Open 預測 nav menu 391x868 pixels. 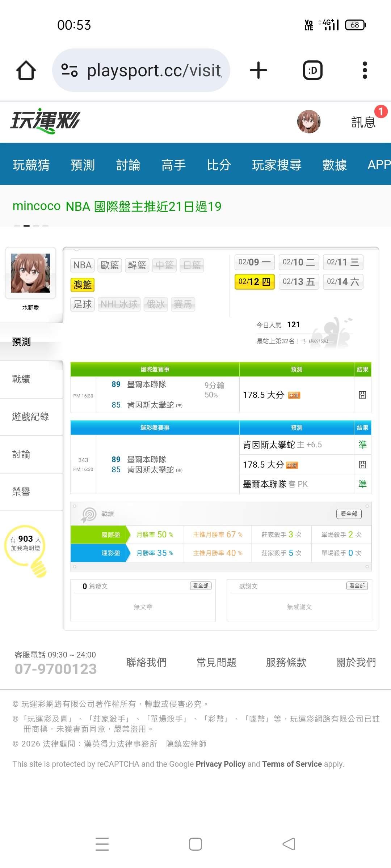(83, 165)
